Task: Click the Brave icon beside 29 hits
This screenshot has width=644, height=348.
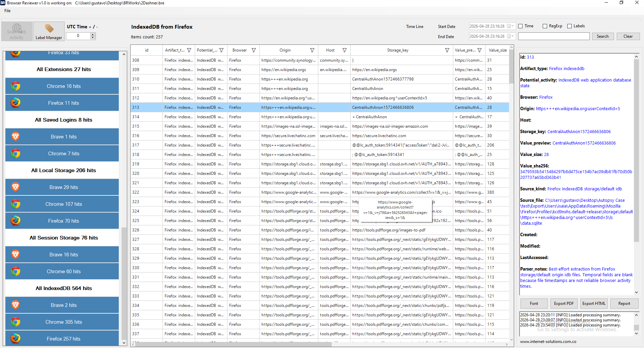Action: click(x=15, y=187)
